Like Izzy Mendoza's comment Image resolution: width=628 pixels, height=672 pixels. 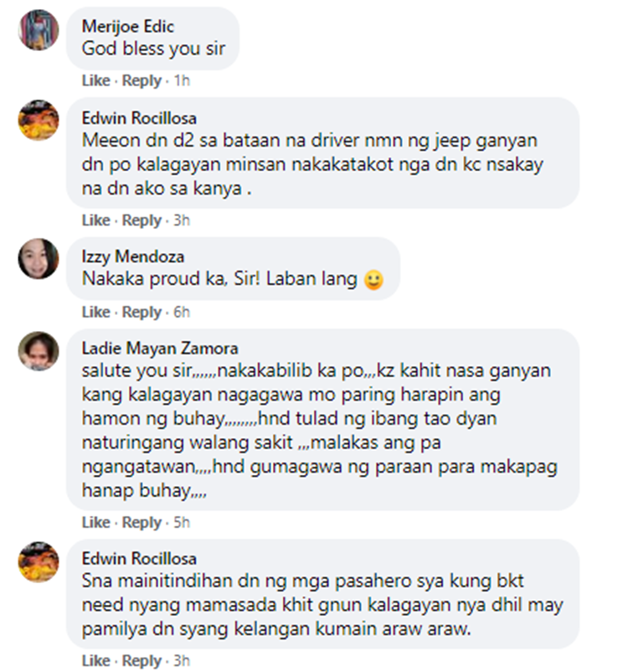tap(96, 312)
